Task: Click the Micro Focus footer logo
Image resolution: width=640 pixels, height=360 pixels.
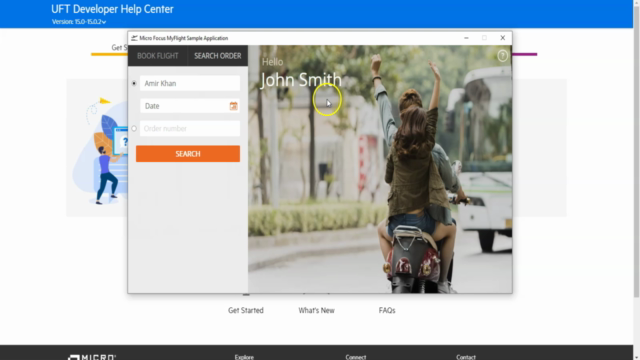Action: [x=92, y=357]
